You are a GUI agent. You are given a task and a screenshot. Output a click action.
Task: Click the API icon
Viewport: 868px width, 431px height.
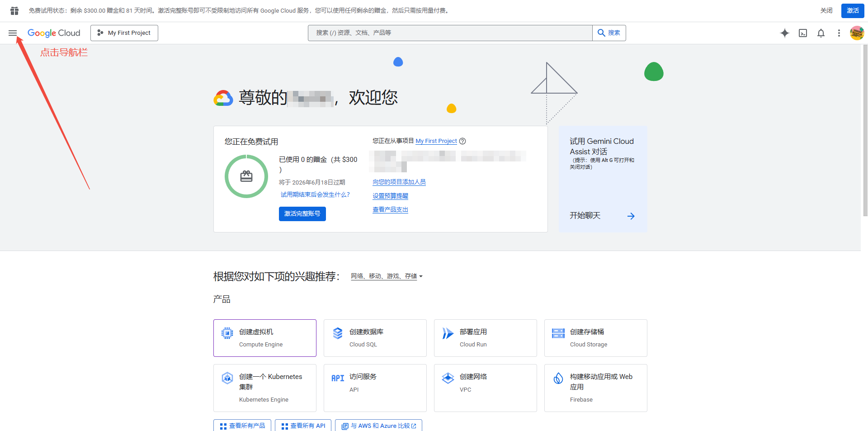coord(338,378)
